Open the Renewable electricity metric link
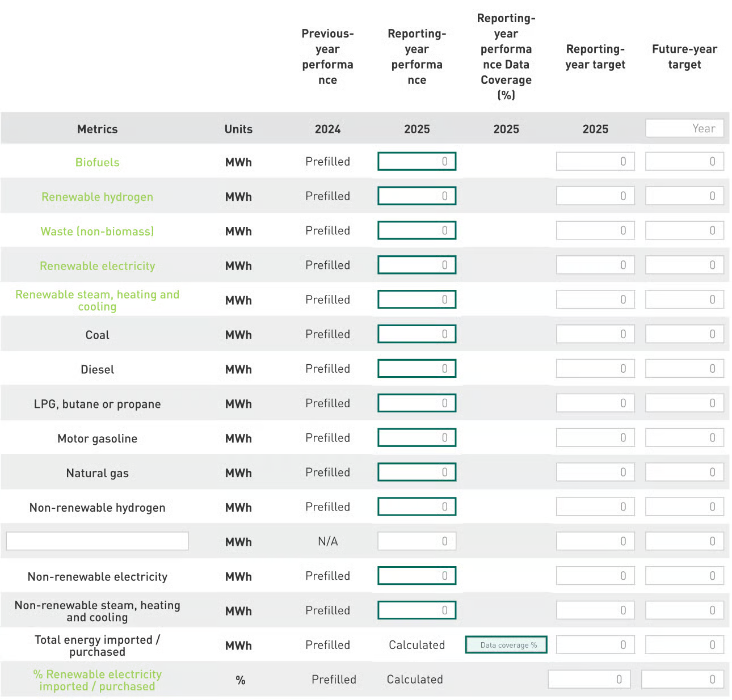This screenshot has width=732, height=700. click(x=97, y=266)
